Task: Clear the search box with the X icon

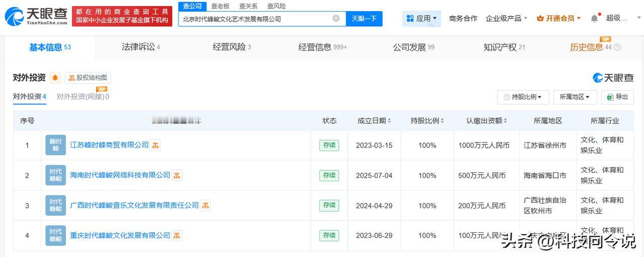Action: 336,19
